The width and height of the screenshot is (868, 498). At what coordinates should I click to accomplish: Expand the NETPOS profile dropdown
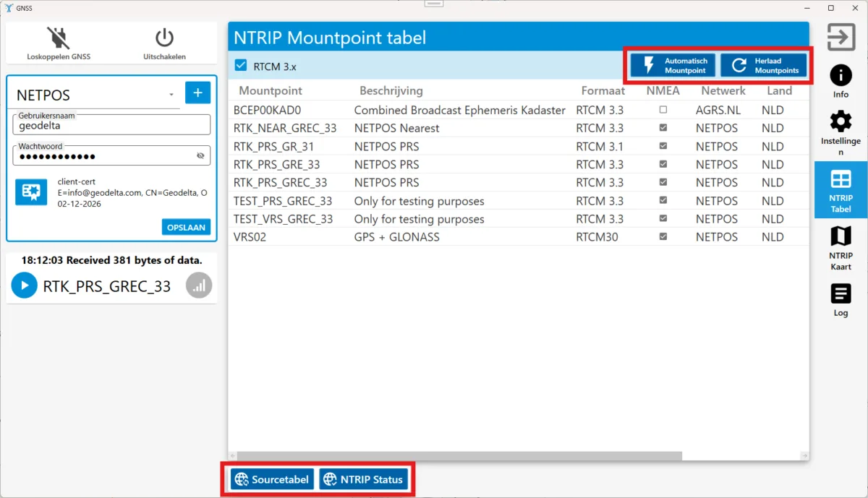171,95
